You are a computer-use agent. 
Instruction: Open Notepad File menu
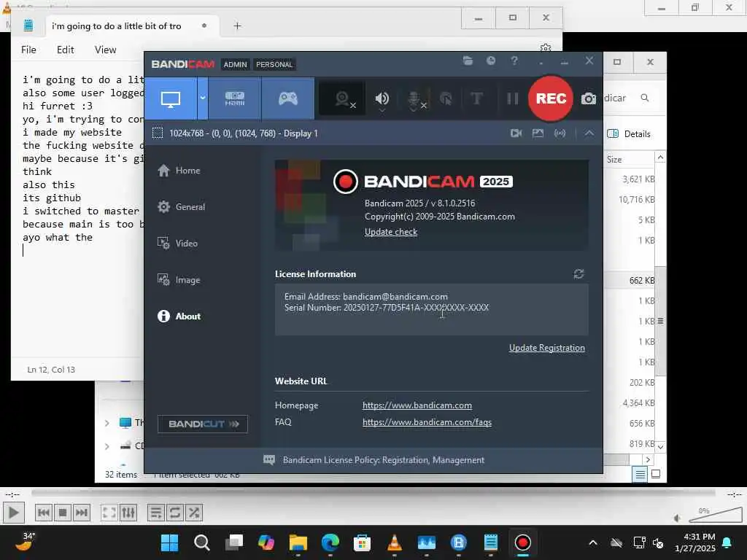click(x=28, y=50)
